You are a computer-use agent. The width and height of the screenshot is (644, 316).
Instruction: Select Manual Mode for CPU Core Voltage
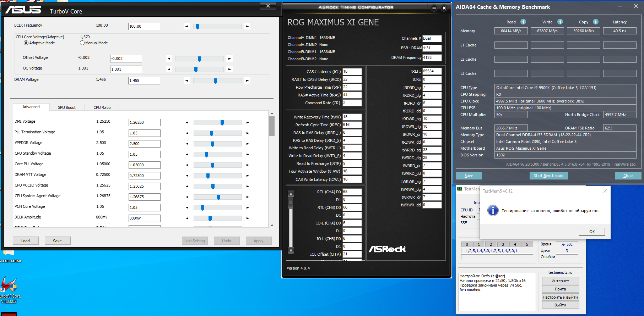(x=94, y=43)
